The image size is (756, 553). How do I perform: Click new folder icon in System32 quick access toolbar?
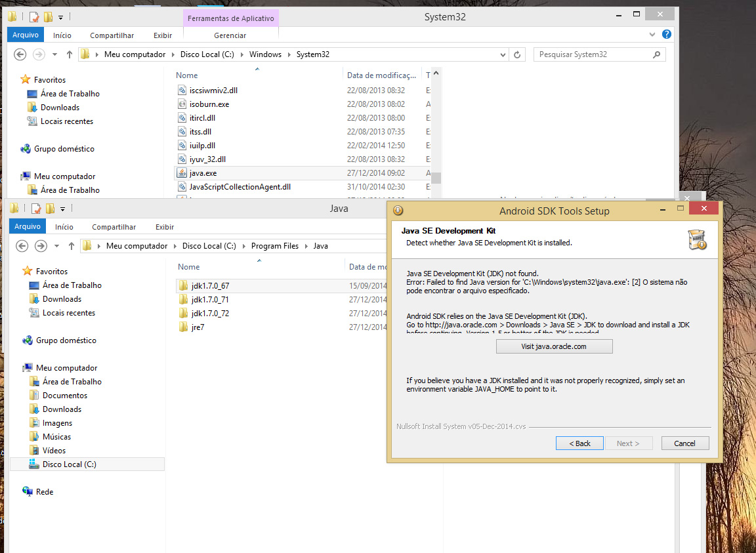click(x=48, y=17)
